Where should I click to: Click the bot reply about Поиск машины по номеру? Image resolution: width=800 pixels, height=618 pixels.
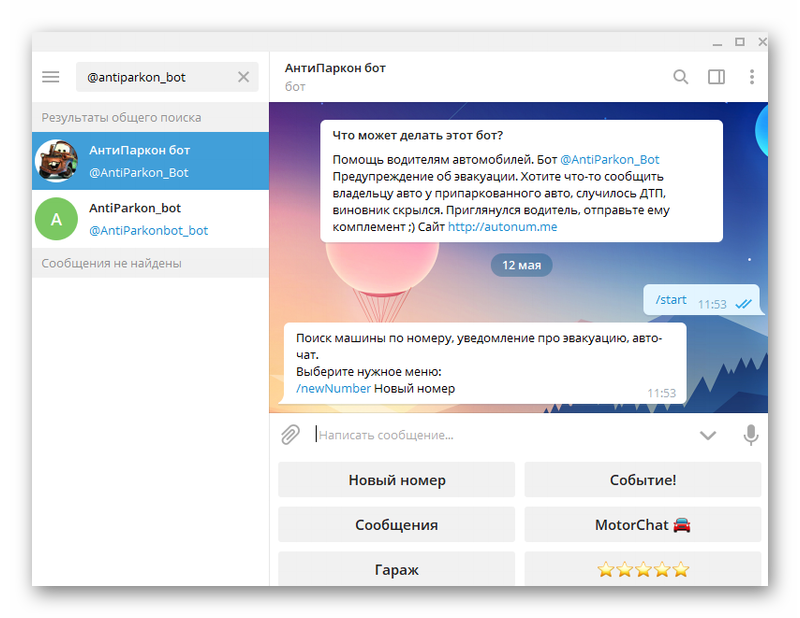click(485, 363)
